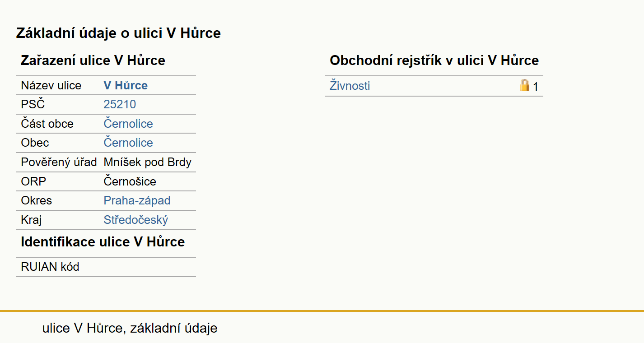Viewport: 644px width, 343px height.
Task: Click the Základní údaje o ulici heading
Action: [118, 33]
